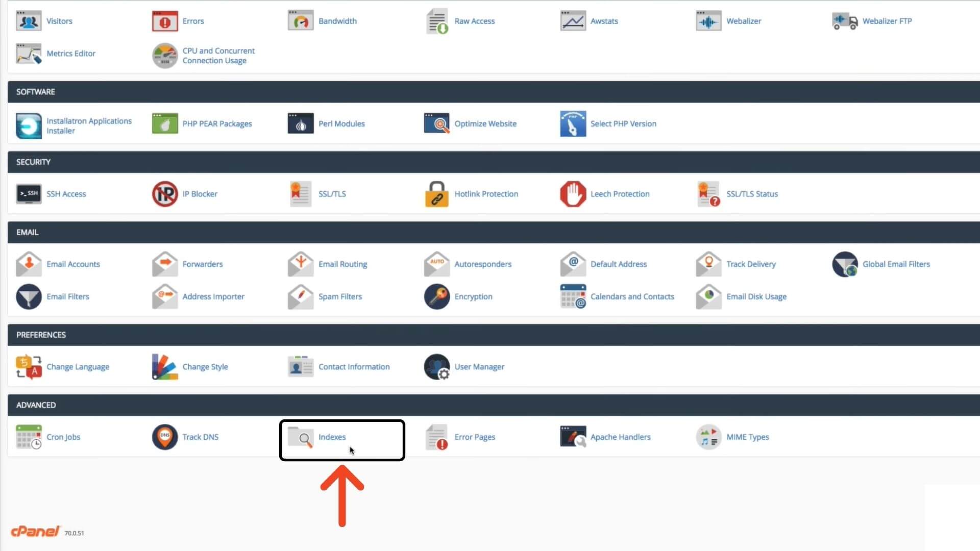The image size is (980, 551).
Task: Open the MIME Types tool
Action: (x=748, y=437)
